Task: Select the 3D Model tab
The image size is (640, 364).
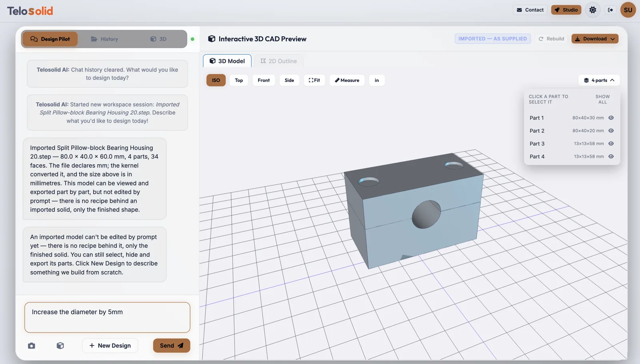Action: pos(227,61)
